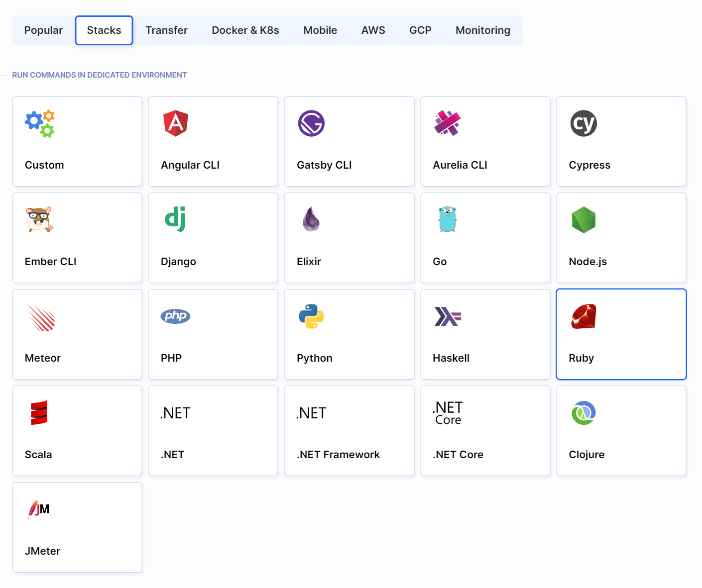Select the Stacks tab
The width and height of the screenshot is (702, 588).
click(x=104, y=30)
